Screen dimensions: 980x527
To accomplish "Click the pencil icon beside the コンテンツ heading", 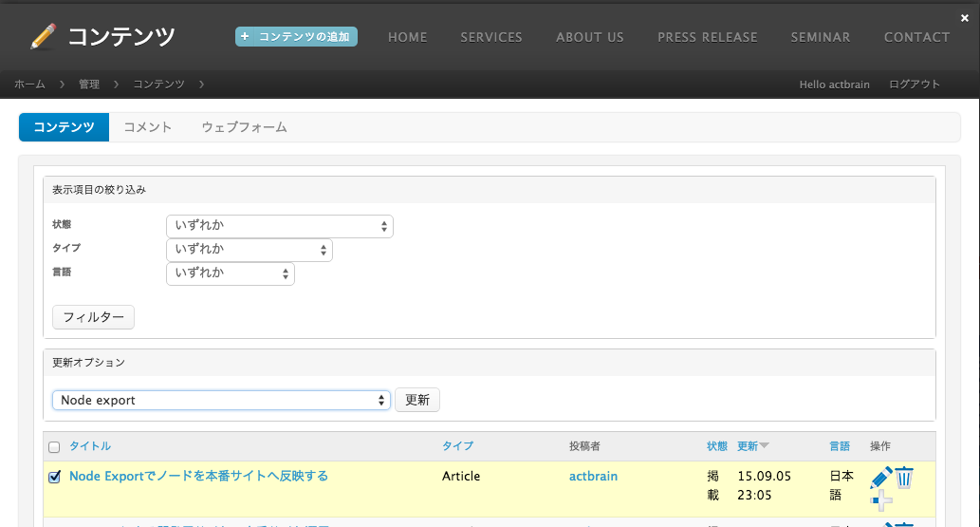I will [x=44, y=37].
